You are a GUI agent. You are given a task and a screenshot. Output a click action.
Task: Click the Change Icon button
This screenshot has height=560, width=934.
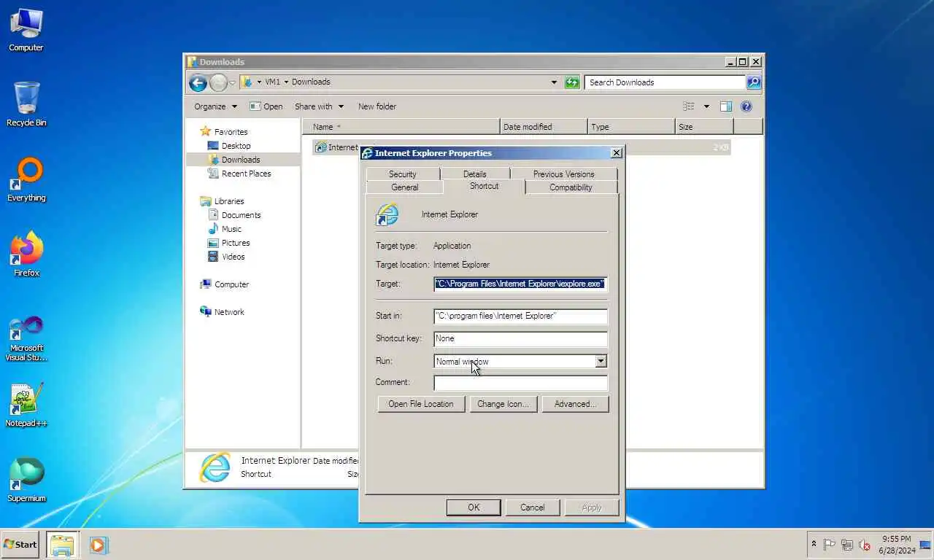tap(503, 404)
